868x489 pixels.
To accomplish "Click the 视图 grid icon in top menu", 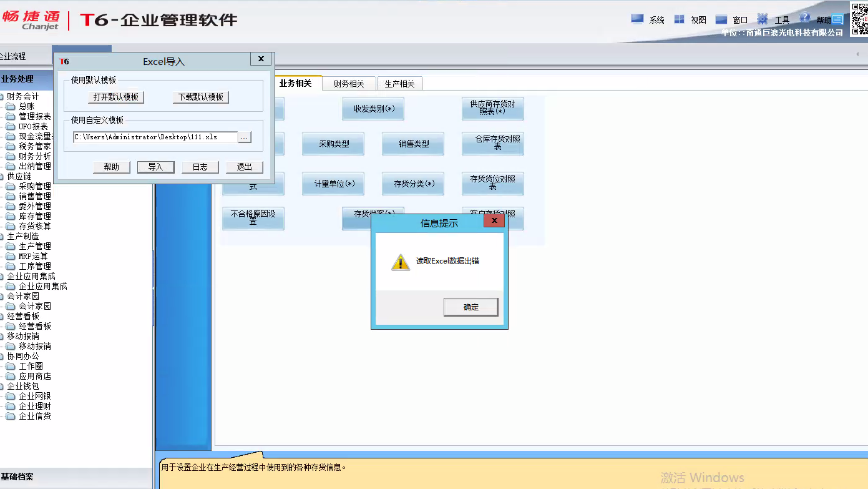I will coord(680,19).
